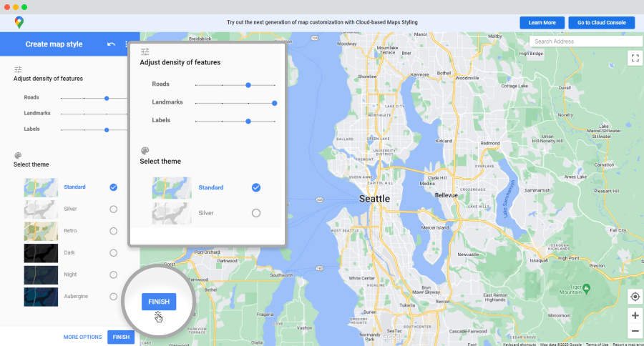Toggle fullscreen map view
Image resolution: width=644 pixels, height=346 pixels.
pos(635,58)
